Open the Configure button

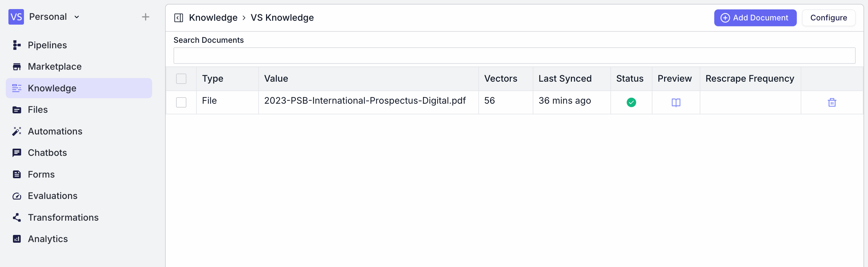point(828,17)
